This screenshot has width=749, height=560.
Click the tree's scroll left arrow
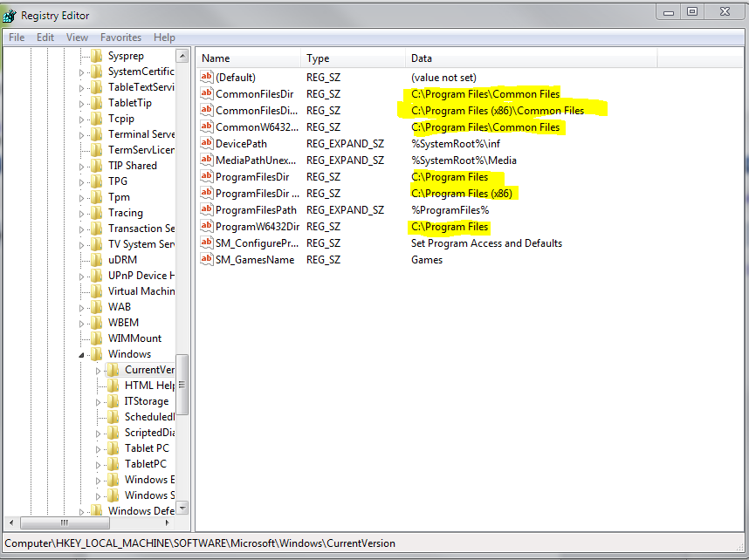pos(11,522)
